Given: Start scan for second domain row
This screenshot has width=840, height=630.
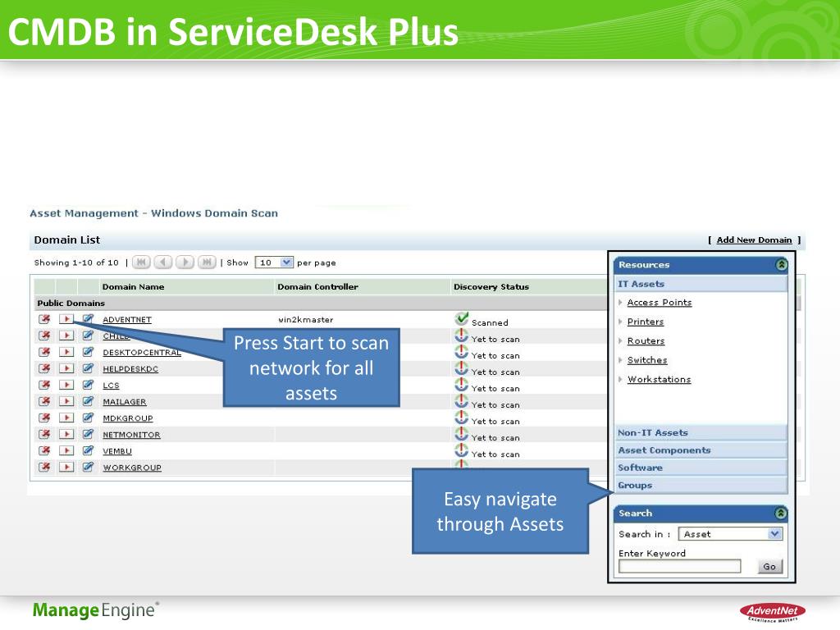Looking at the screenshot, I should click(x=66, y=336).
